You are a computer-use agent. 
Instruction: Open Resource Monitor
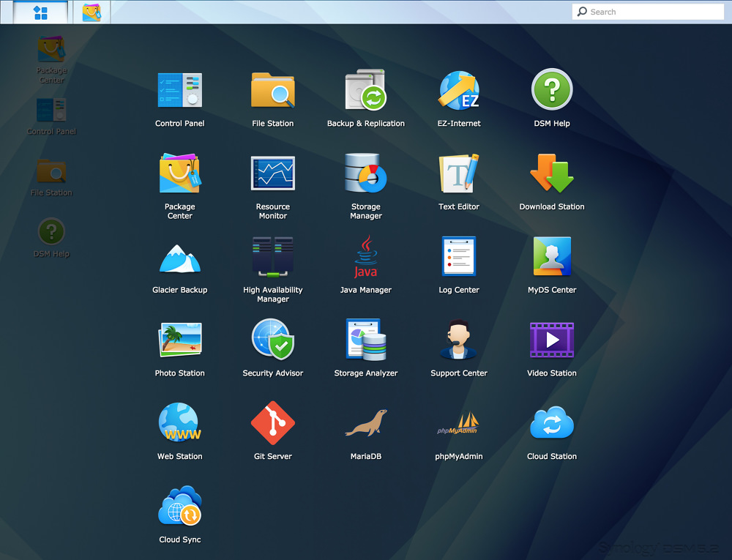tap(272, 174)
